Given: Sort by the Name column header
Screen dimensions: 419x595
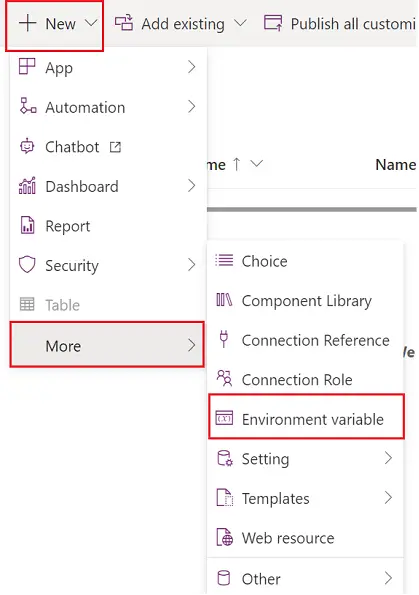Looking at the screenshot, I should pyautogui.click(x=395, y=165).
